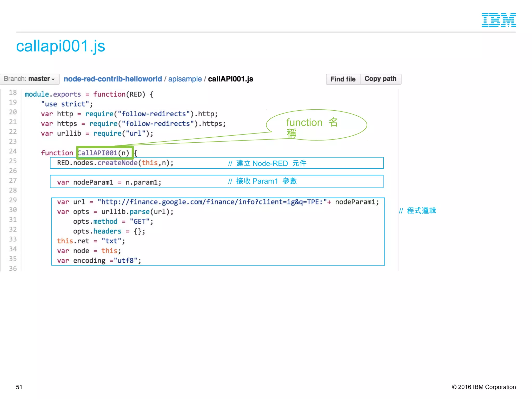Open the Branch: master dropdown
532x399 pixels.
(29, 79)
